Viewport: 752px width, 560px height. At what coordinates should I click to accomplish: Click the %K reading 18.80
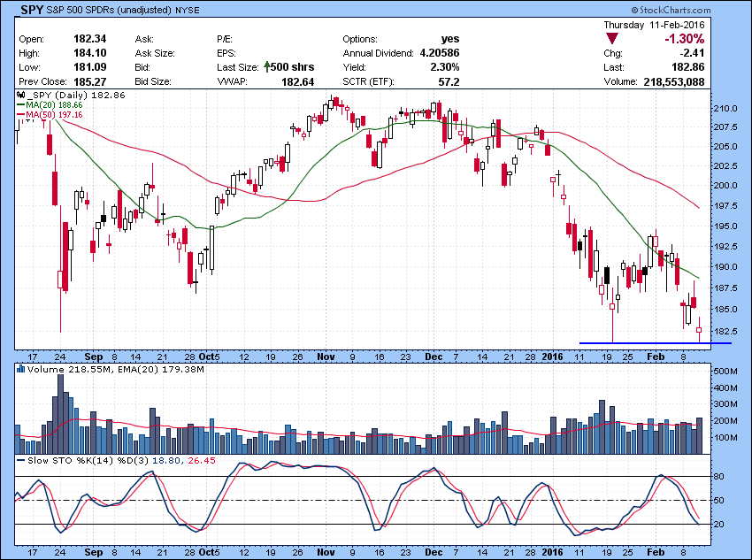pyautogui.click(x=166, y=460)
